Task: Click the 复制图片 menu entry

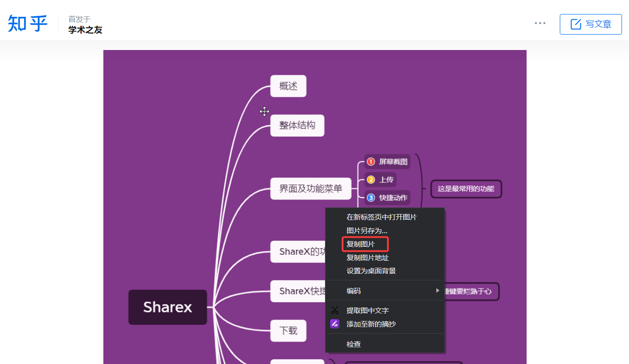Action: pyautogui.click(x=385, y=244)
